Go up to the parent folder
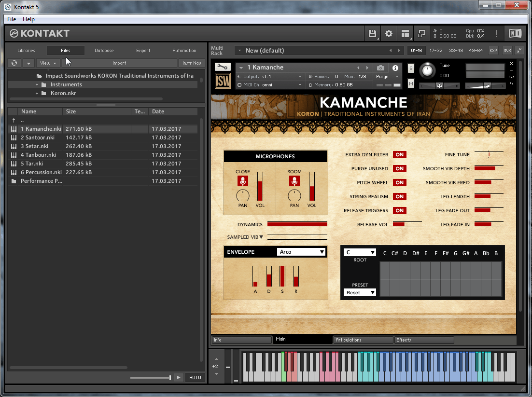The width and height of the screenshot is (532, 397). coord(14,121)
